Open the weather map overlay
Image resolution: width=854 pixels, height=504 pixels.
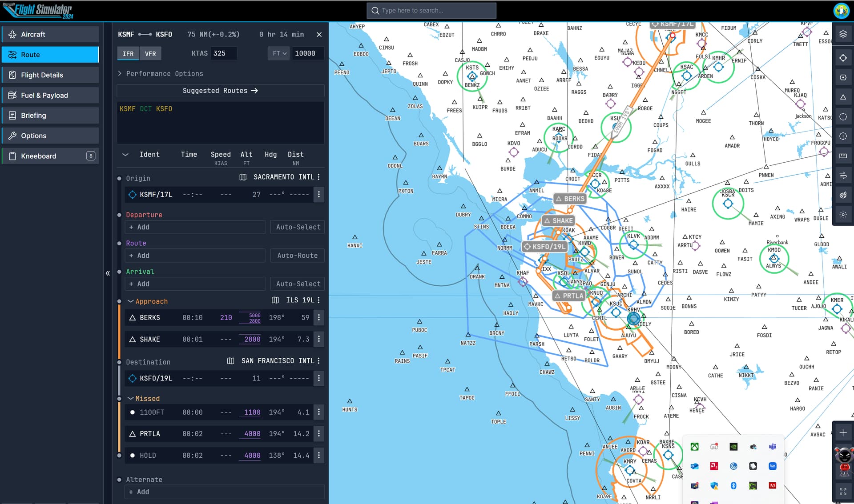[843, 195]
